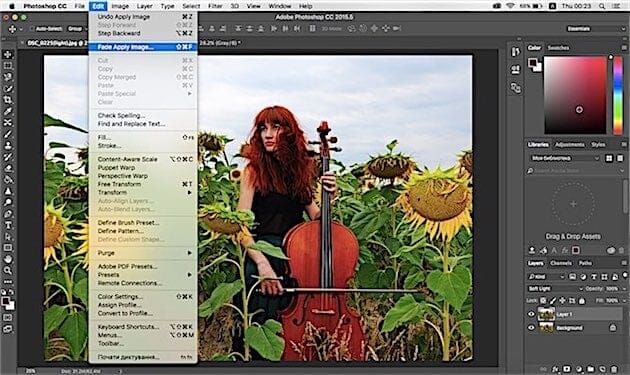
Task: Open the Paths tab
Action: coord(585,263)
